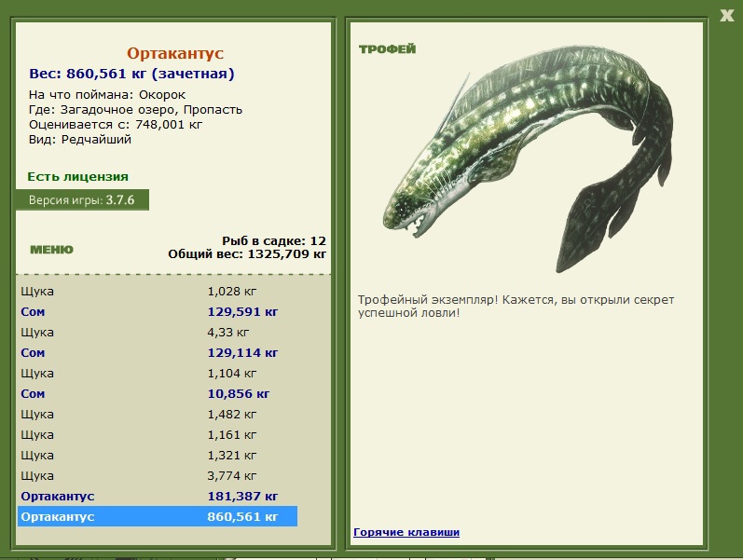Click the Трофейный экземпляр description text
Image resolution: width=743 pixels, height=560 pixels.
click(516, 306)
